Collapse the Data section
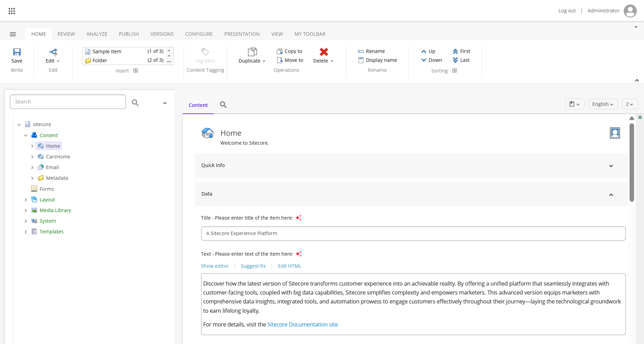This screenshot has width=644, height=344. click(x=611, y=195)
